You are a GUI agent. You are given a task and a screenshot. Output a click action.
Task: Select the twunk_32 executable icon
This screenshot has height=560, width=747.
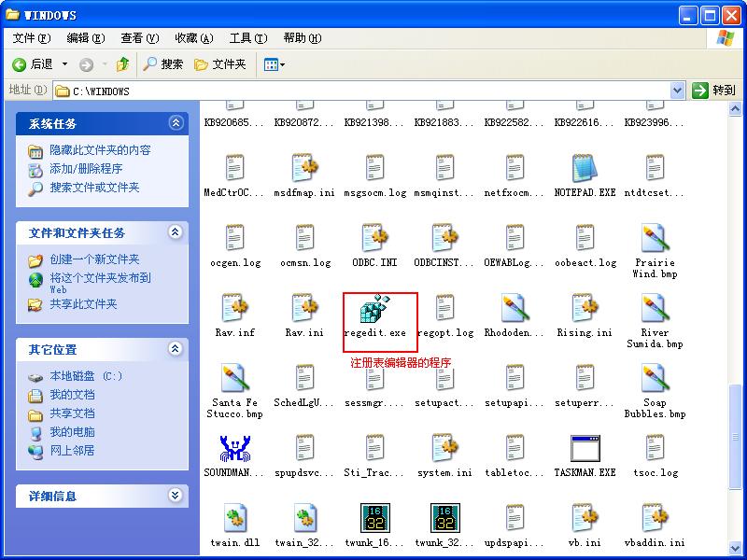[x=445, y=518]
